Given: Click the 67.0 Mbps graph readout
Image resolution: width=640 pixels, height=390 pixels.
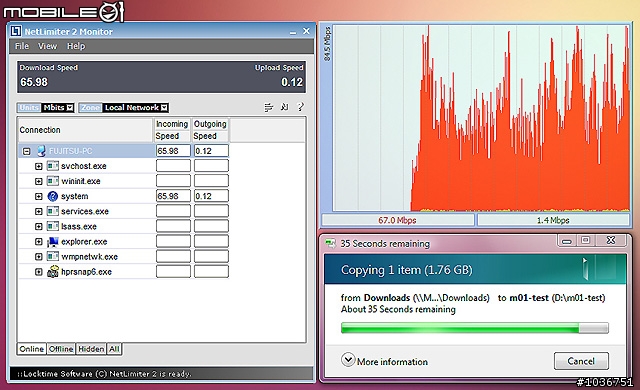Looking at the screenshot, I should click(x=398, y=220).
